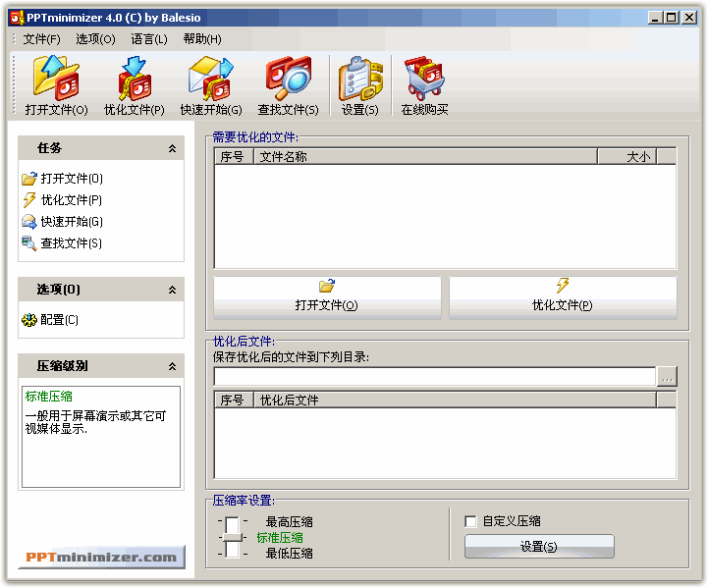This screenshot has width=708, height=588.
Task: Click the browse "..." directory button
Action: coord(667,376)
